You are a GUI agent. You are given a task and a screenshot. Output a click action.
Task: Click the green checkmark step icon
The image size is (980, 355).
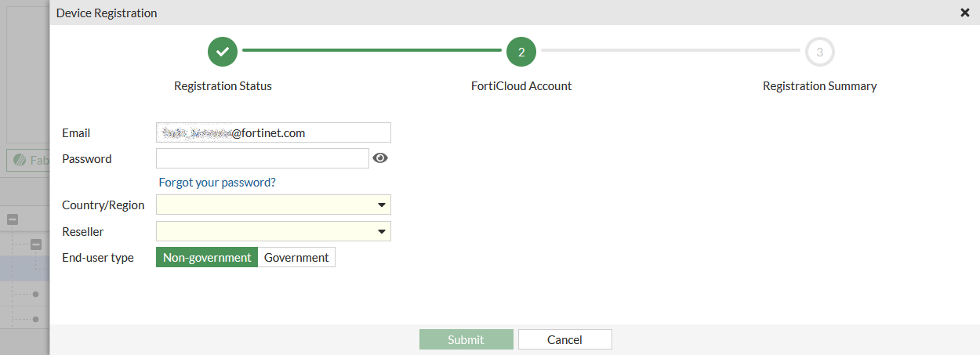point(223,52)
